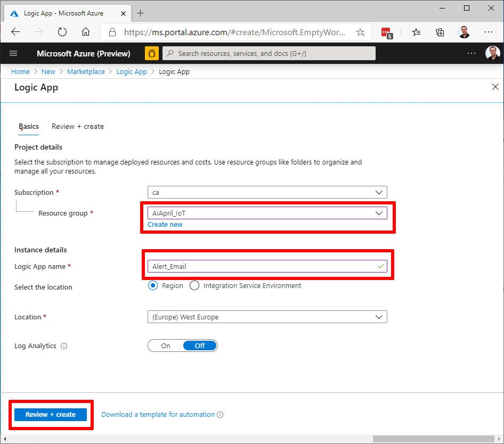
Task: Open browser settings ellipsis menu
Action: point(488,32)
